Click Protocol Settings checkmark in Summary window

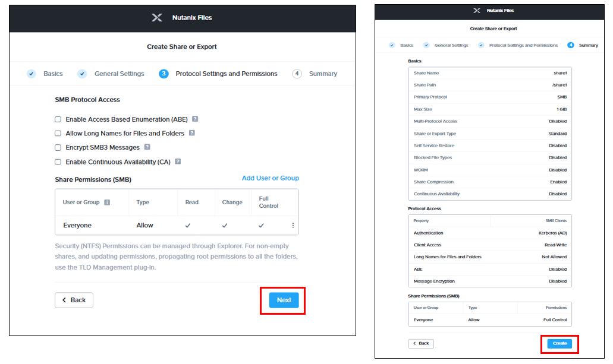[x=481, y=45]
